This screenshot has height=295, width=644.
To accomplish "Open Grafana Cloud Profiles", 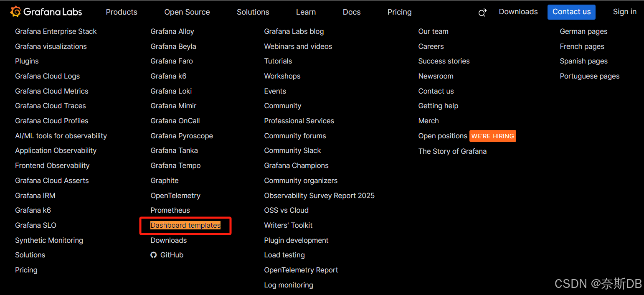I will click(x=52, y=121).
